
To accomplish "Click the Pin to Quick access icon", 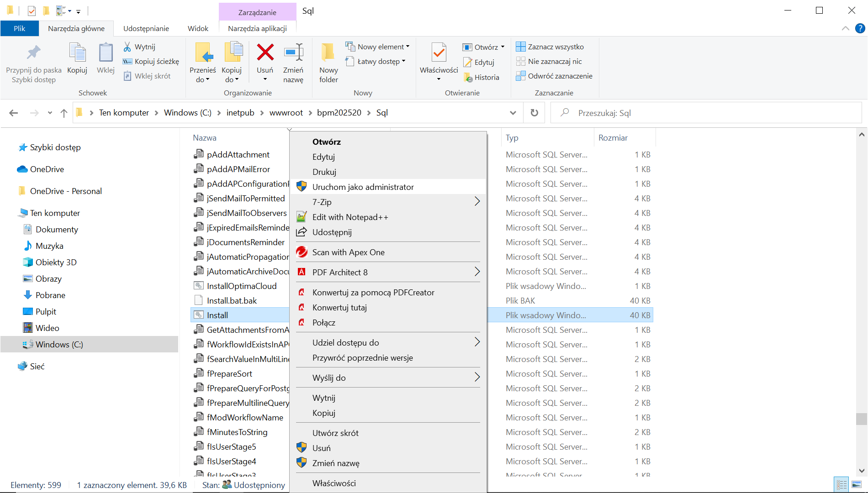I will [x=33, y=53].
